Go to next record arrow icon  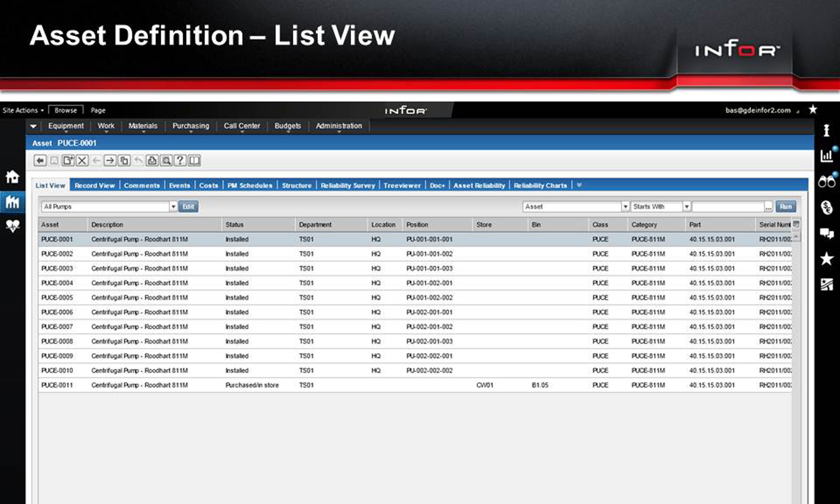click(x=110, y=160)
